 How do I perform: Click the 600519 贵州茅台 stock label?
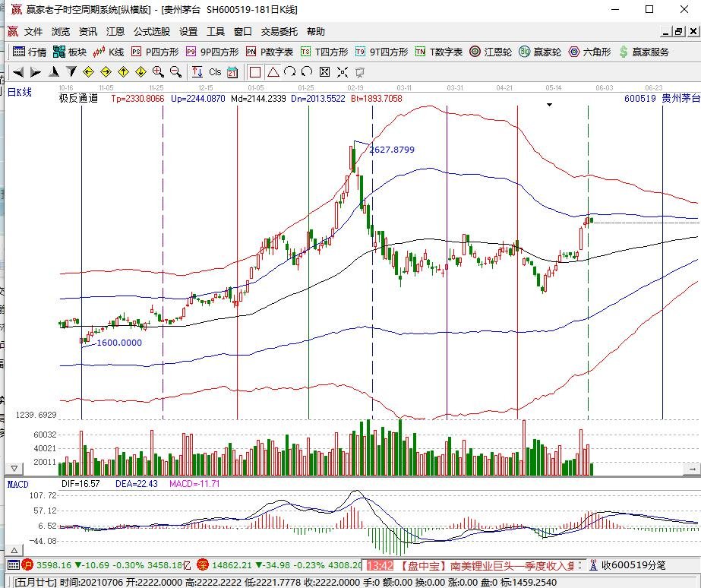coord(662,98)
